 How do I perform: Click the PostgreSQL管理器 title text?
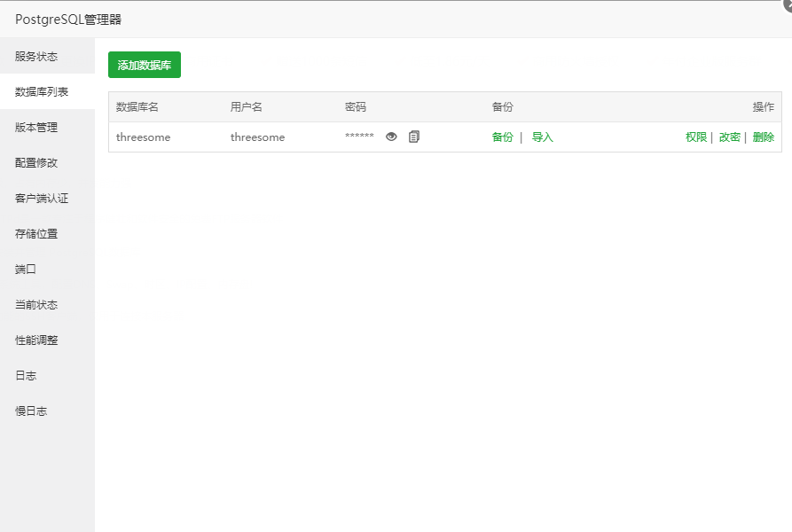pos(68,20)
